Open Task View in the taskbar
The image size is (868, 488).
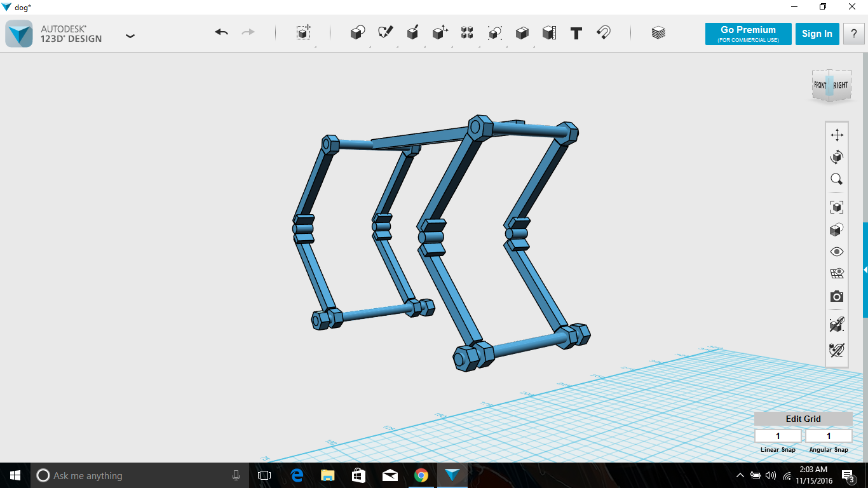264,475
